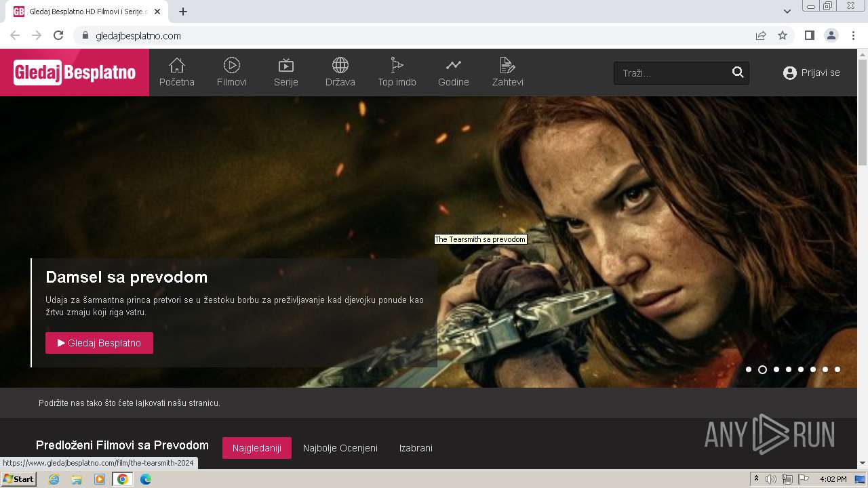Select the sixth slider dot

coord(813,369)
